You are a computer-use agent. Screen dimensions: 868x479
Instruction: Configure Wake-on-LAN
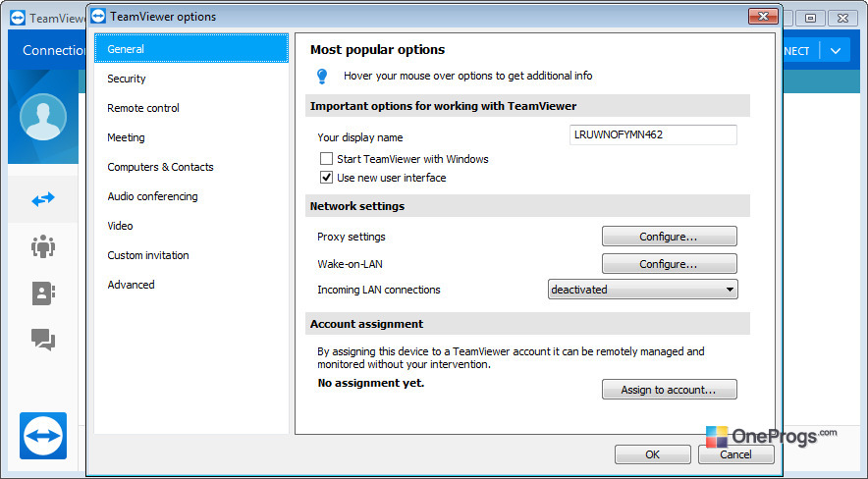tap(670, 264)
